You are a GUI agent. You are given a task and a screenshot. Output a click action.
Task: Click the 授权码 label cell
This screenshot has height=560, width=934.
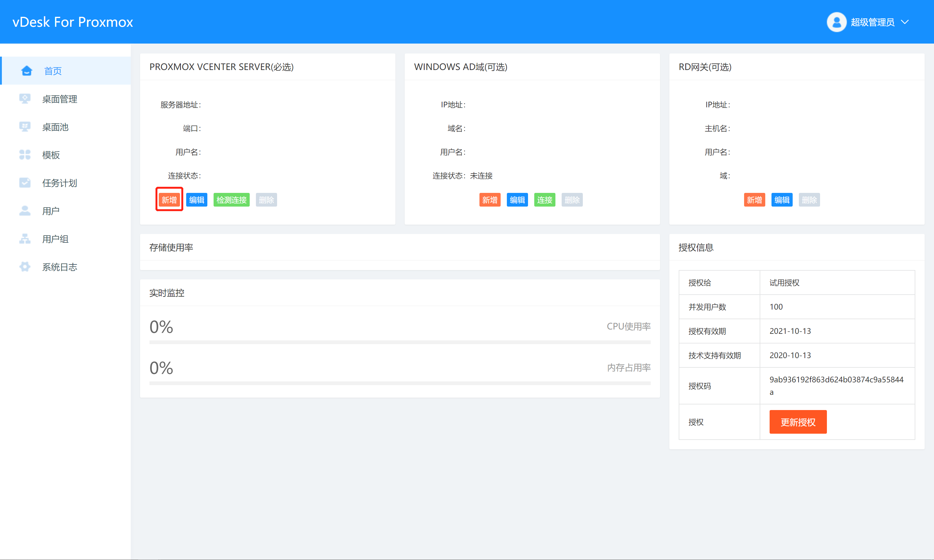coord(719,386)
